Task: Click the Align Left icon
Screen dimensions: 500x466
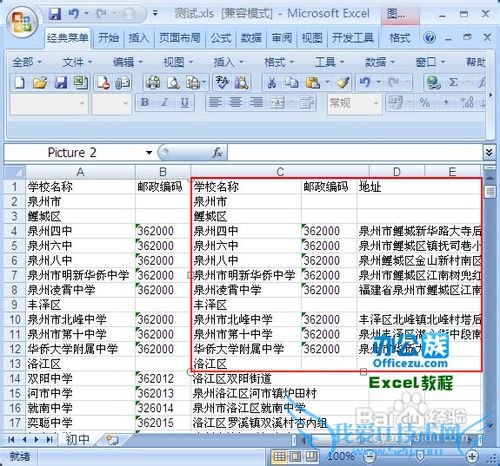Action: point(215,103)
